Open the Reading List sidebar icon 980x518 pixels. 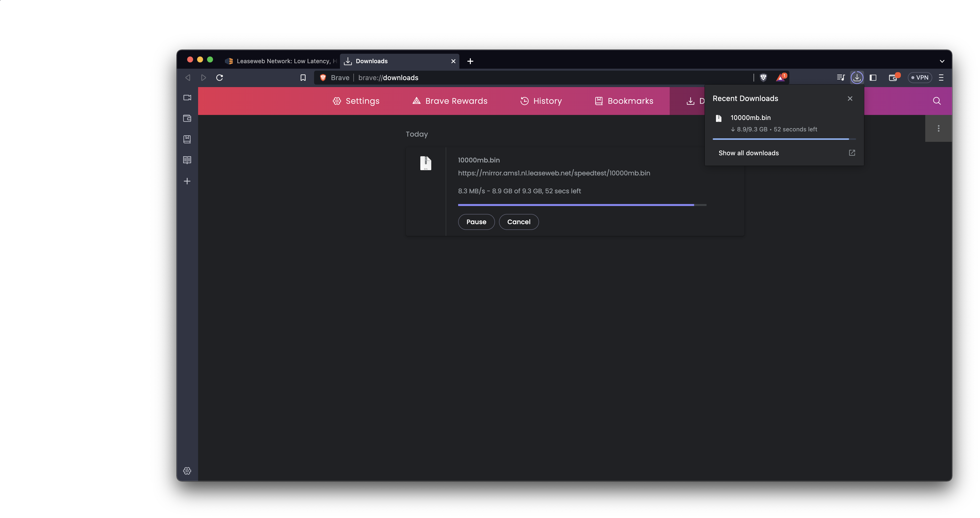[x=187, y=160]
